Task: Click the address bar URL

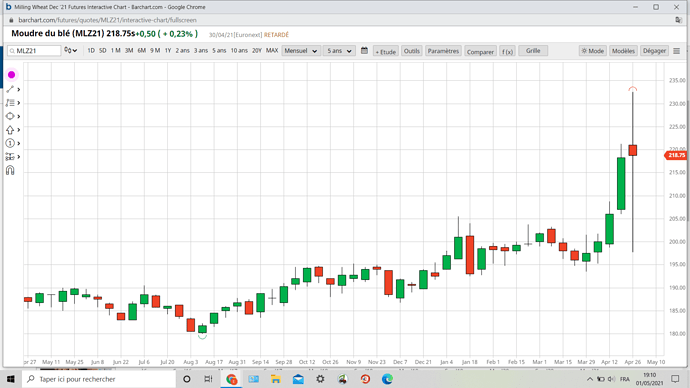Action: [107, 20]
